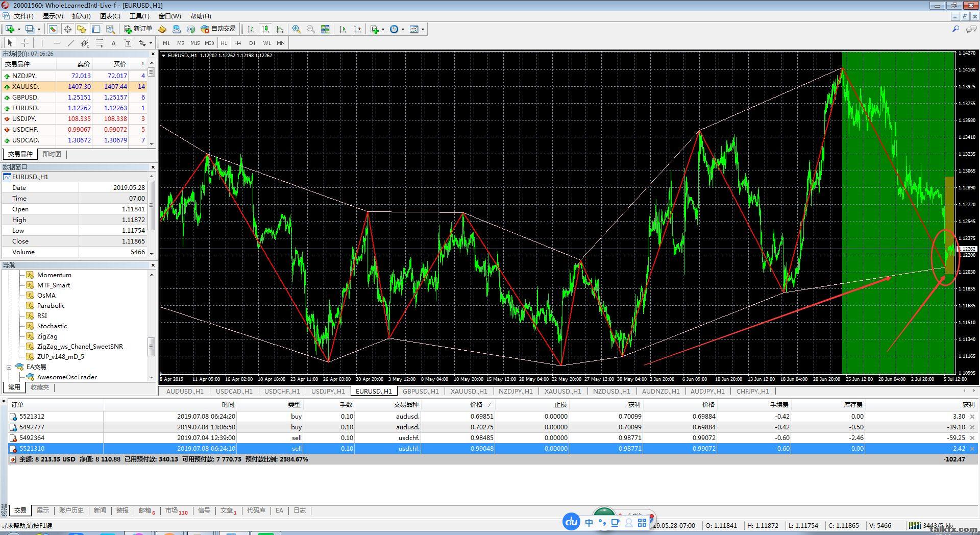Open the 账户历史 terminal tab
This screenshot has height=535, width=980.
[x=71, y=510]
